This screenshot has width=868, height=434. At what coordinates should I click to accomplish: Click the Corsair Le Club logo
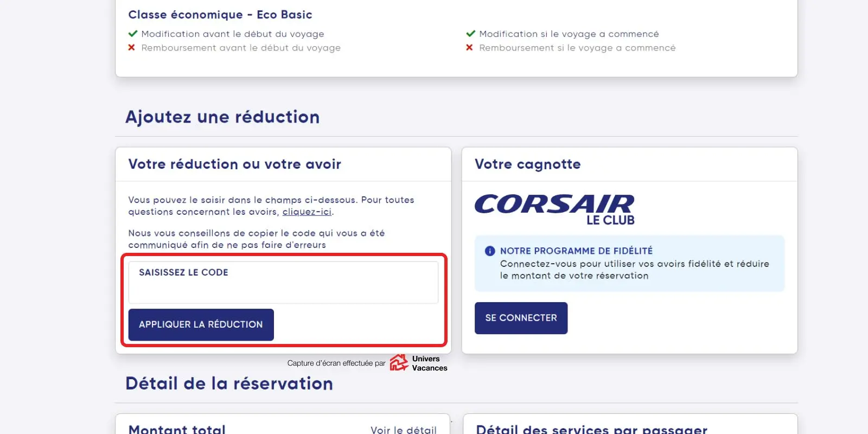(x=554, y=209)
